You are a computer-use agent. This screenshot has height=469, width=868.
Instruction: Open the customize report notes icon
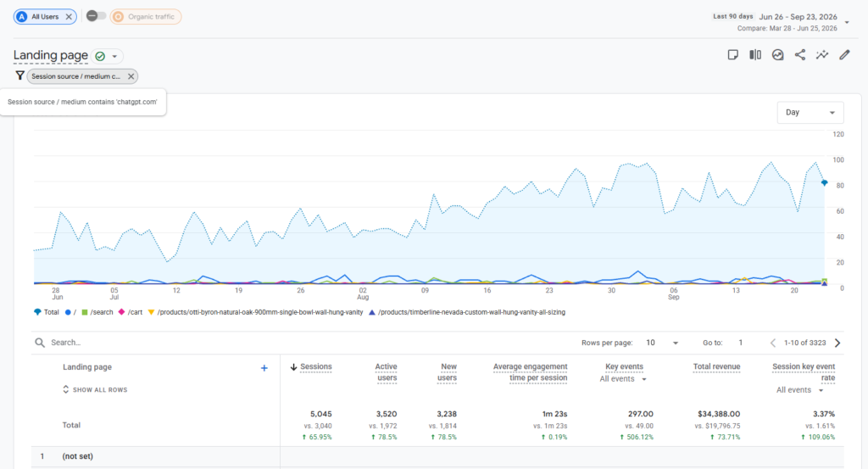click(733, 55)
